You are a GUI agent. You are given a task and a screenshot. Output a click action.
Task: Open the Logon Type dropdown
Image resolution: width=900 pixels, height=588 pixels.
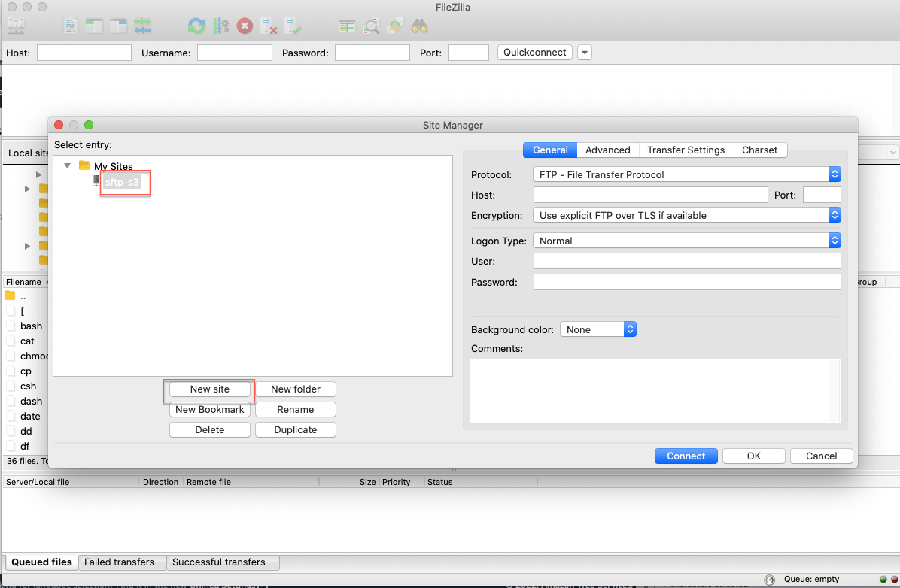pyautogui.click(x=686, y=241)
